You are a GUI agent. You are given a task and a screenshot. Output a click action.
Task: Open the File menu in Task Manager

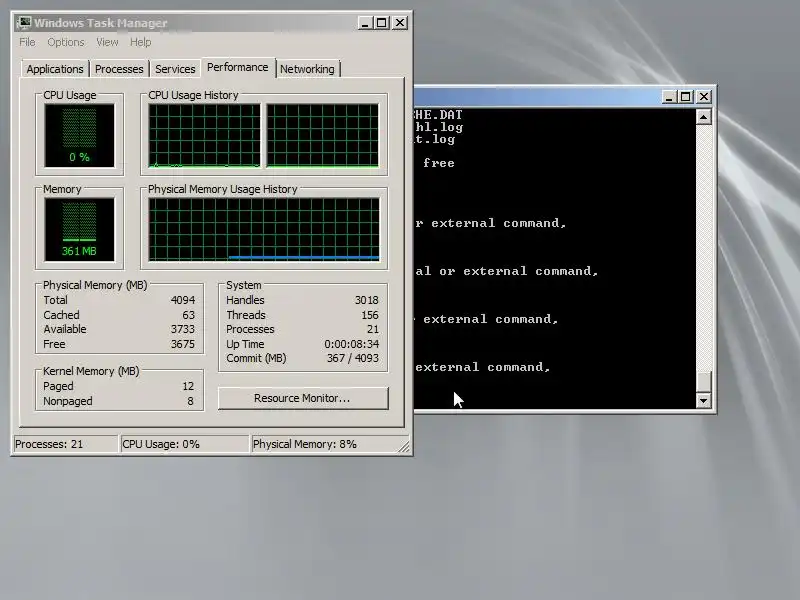click(27, 42)
